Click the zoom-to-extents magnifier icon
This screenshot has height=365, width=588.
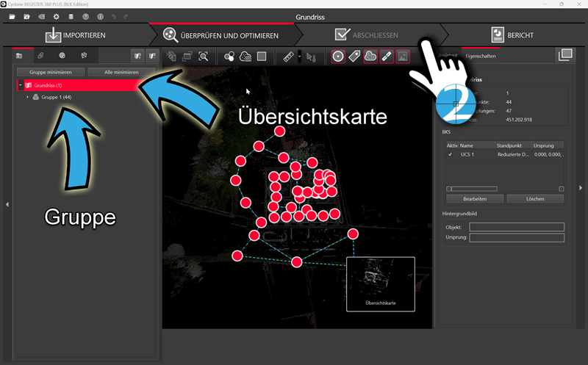(x=203, y=57)
